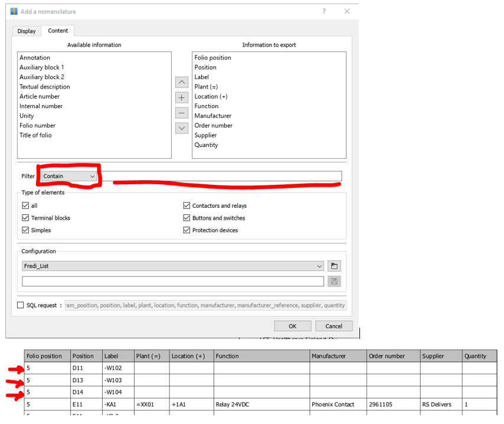Open configuration folder icon button
The image size is (504, 424).
point(335,266)
